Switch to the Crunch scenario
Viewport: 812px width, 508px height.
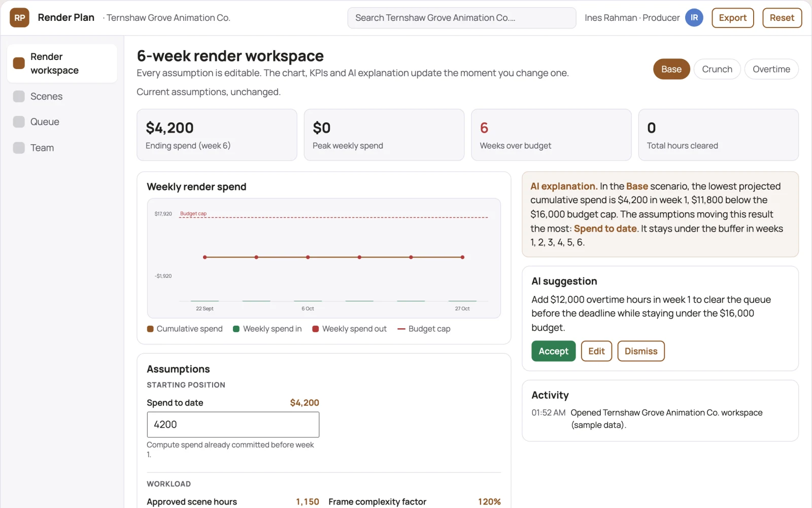[x=717, y=69]
